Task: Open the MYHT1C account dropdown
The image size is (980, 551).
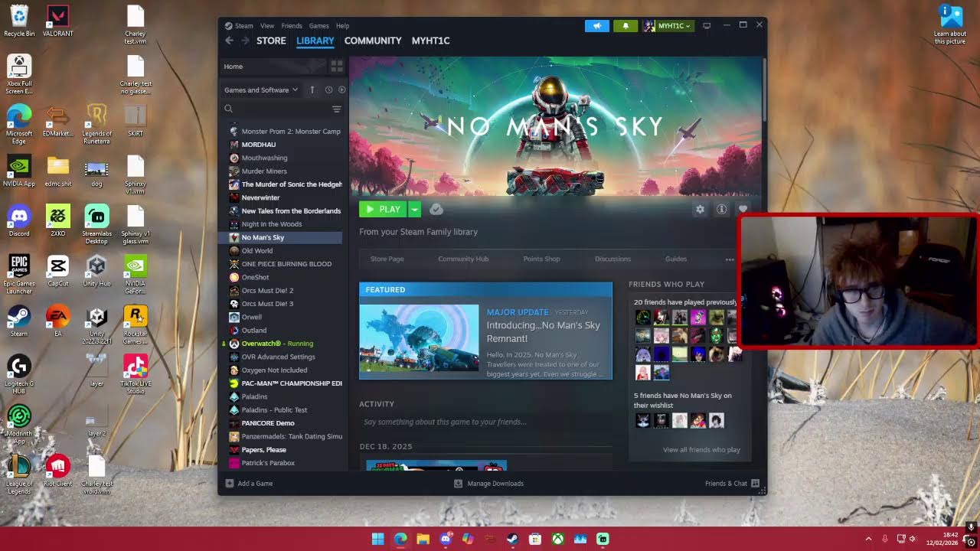Action: pyautogui.click(x=668, y=26)
